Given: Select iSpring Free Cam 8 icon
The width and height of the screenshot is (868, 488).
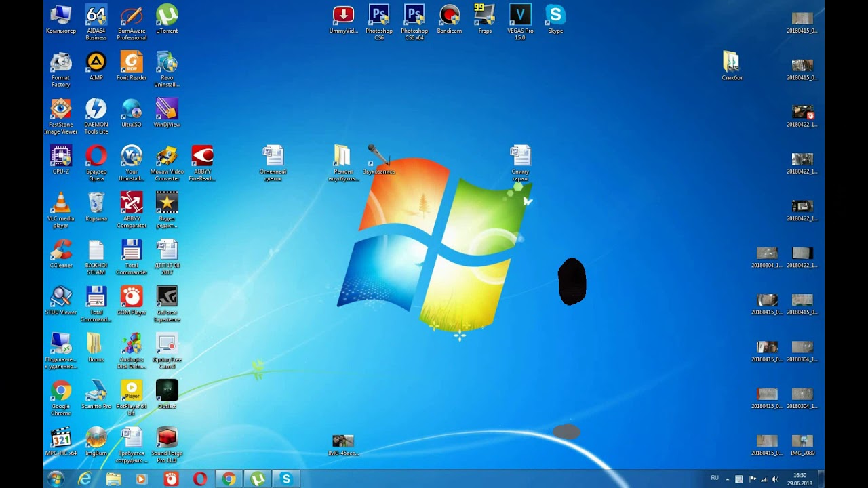Looking at the screenshot, I should [x=167, y=350].
